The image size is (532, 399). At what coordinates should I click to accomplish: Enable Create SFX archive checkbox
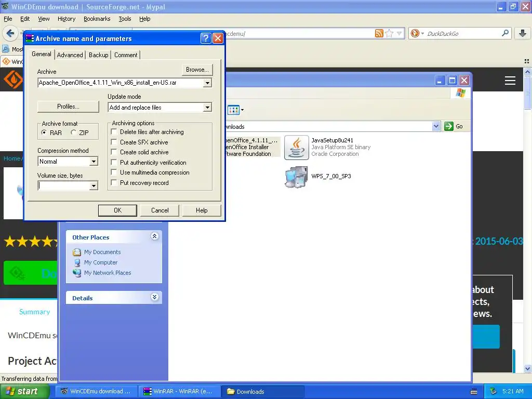pos(114,142)
